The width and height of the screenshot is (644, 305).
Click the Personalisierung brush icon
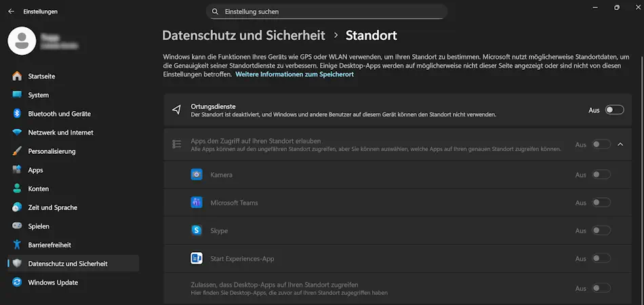coord(17,151)
